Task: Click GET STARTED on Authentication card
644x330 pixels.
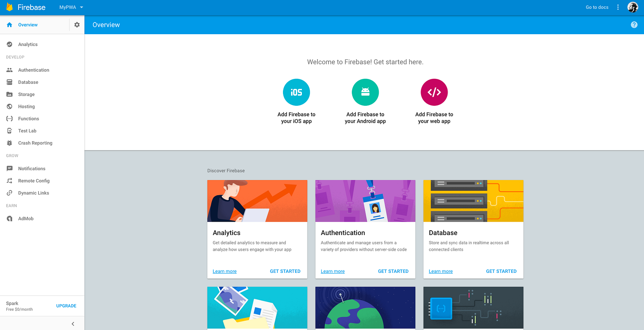Action: [x=393, y=271]
